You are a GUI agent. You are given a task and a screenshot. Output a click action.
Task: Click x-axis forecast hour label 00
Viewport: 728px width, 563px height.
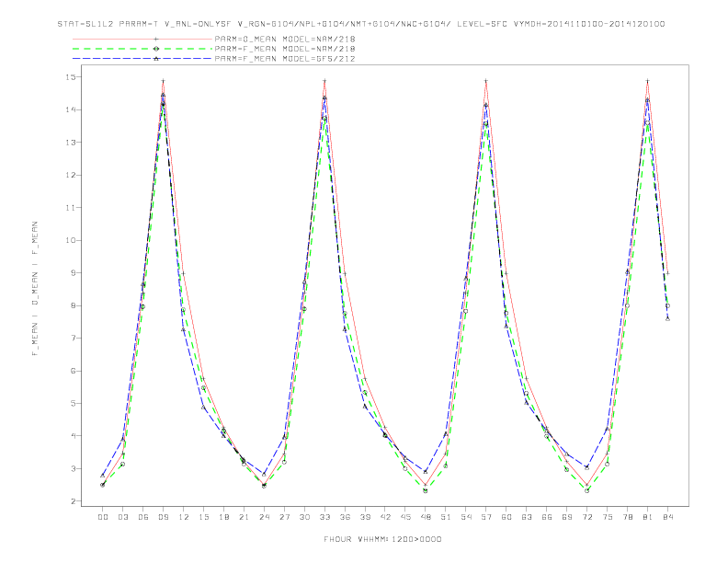tap(103, 517)
